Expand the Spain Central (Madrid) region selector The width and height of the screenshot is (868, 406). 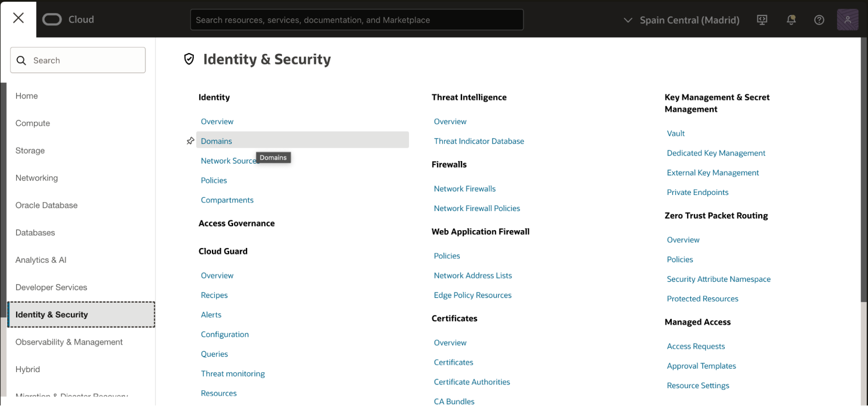(x=681, y=20)
